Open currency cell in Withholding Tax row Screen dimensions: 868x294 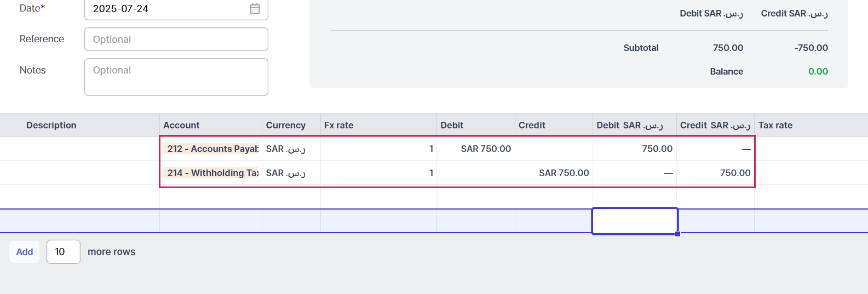click(x=291, y=173)
